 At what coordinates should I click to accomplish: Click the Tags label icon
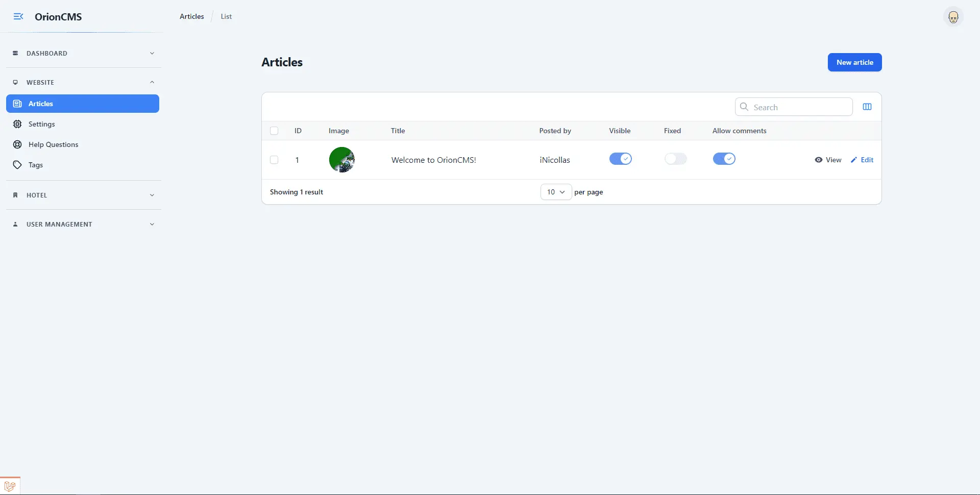coord(17,165)
